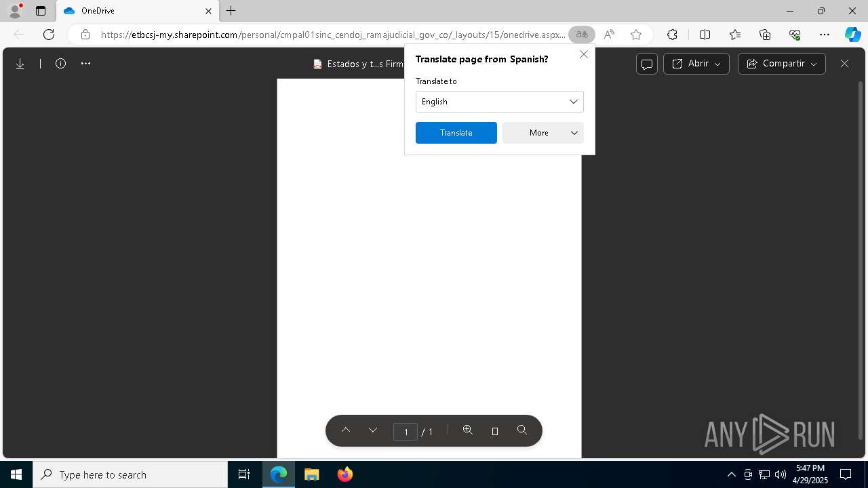The height and width of the screenshot is (488, 868).
Task: Dismiss the translate popup
Action: (584, 54)
